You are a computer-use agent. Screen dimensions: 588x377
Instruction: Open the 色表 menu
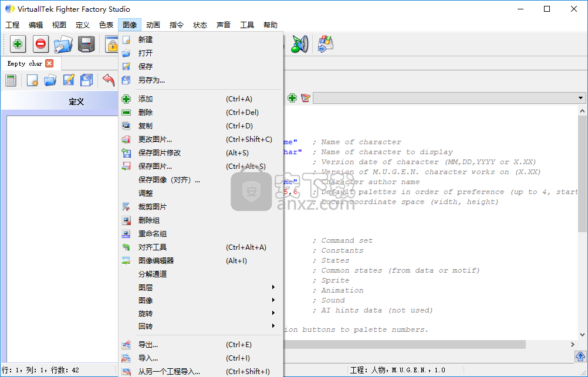coord(106,25)
